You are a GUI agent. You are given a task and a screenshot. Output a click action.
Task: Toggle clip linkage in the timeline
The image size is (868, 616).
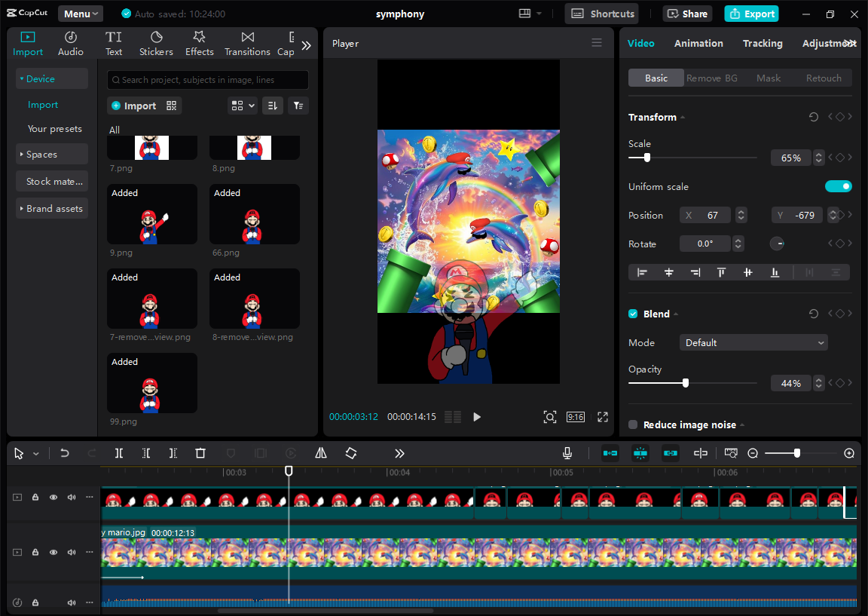click(x=671, y=453)
